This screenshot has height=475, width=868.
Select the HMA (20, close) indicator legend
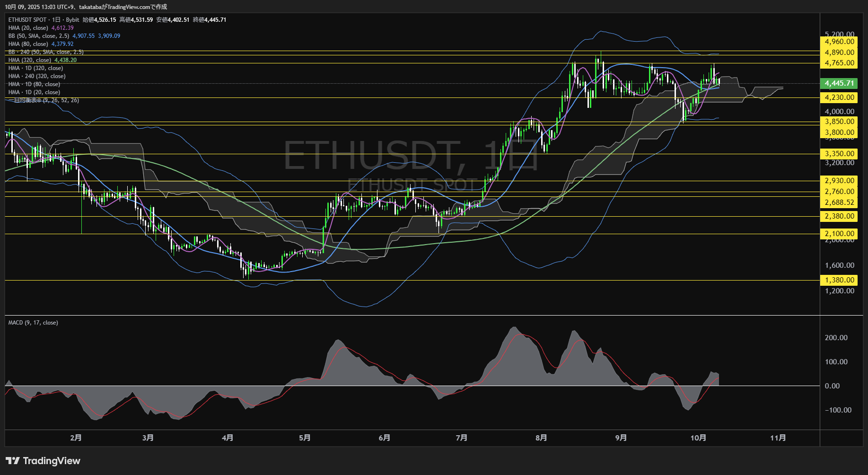[x=28, y=28]
